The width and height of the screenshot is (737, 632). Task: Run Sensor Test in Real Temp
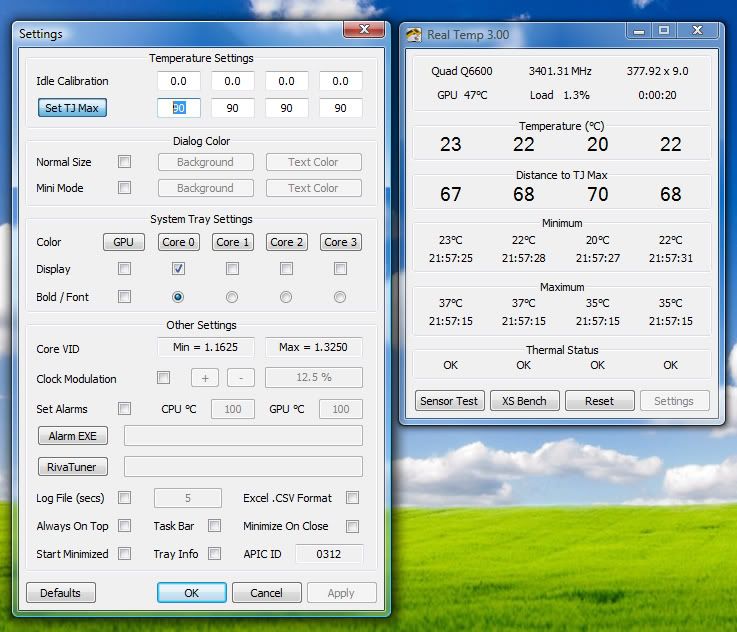point(450,401)
